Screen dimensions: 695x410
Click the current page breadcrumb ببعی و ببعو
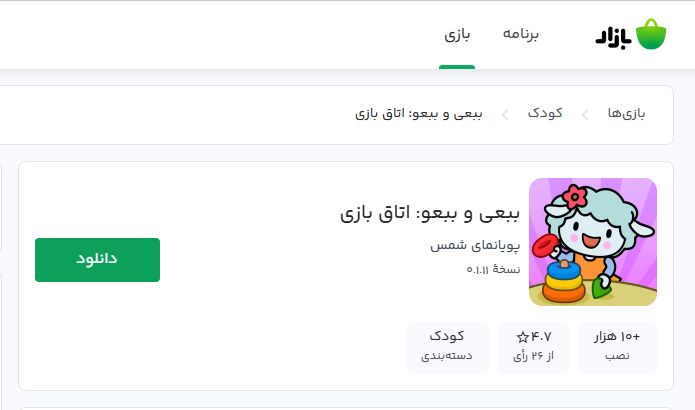tap(419, 113)
